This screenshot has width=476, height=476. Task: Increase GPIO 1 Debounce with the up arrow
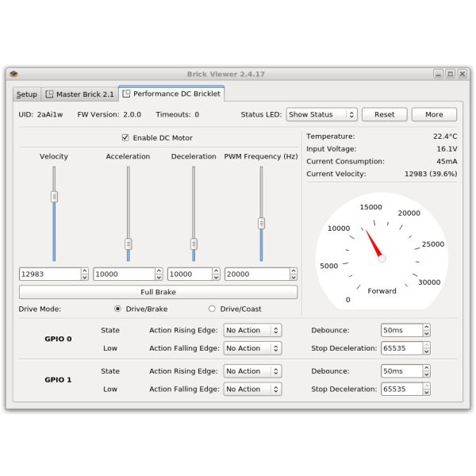(x=427, y=368)
